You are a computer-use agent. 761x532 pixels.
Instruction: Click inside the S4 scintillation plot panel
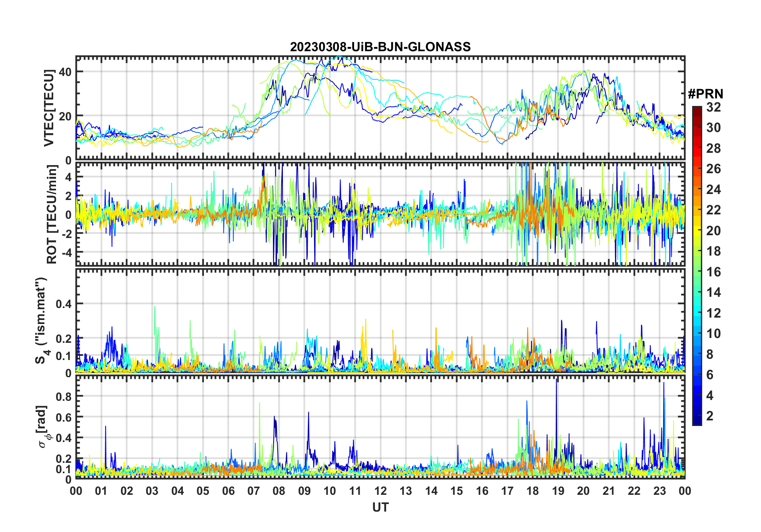coord(380,320)
